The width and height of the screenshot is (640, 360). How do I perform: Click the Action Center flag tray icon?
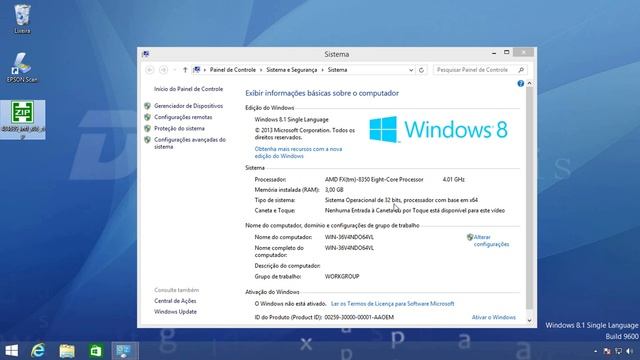(x=607, y=351)
